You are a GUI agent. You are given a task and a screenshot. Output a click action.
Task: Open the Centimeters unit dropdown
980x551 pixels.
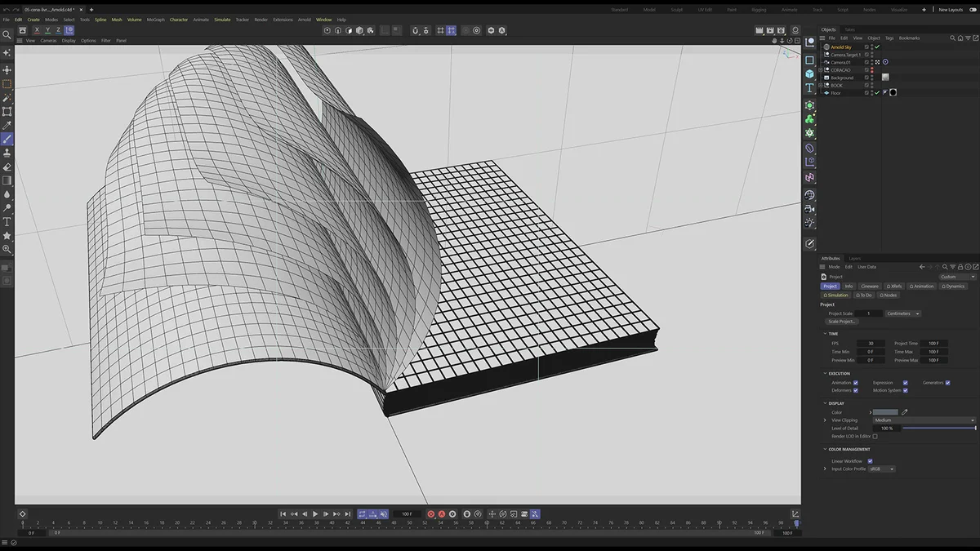point(903,313)
